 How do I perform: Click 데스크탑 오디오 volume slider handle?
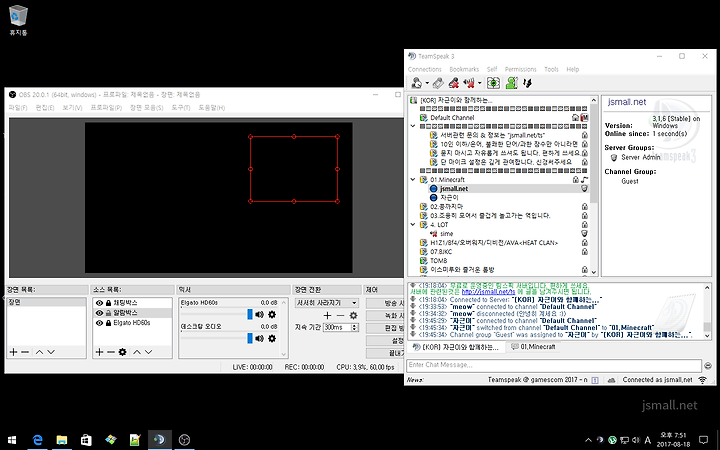click(x=250, y=338)
